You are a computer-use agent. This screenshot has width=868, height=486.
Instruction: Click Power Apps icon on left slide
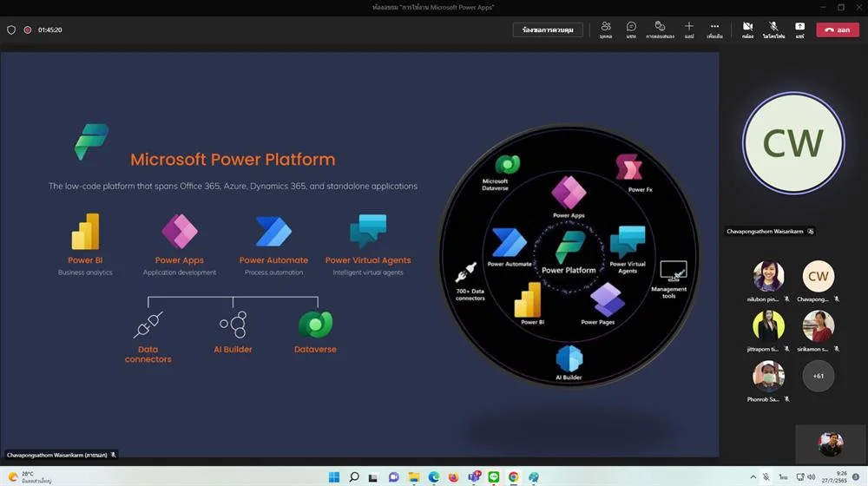[x=180, y=232]
